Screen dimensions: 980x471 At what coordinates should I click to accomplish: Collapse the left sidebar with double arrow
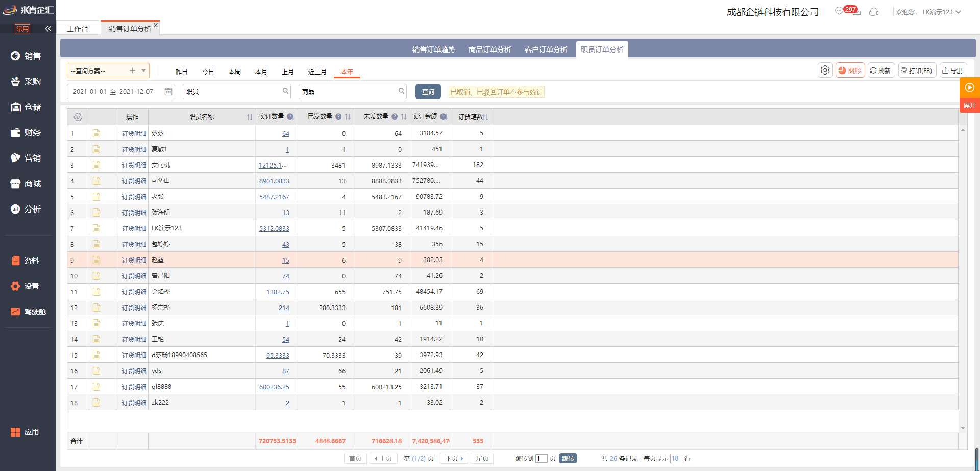click(x=48, y=29)
